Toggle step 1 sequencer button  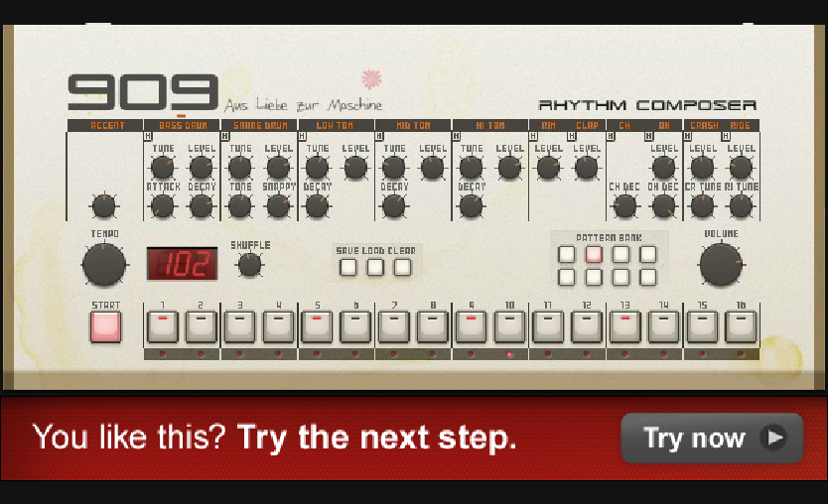(162, 326)
